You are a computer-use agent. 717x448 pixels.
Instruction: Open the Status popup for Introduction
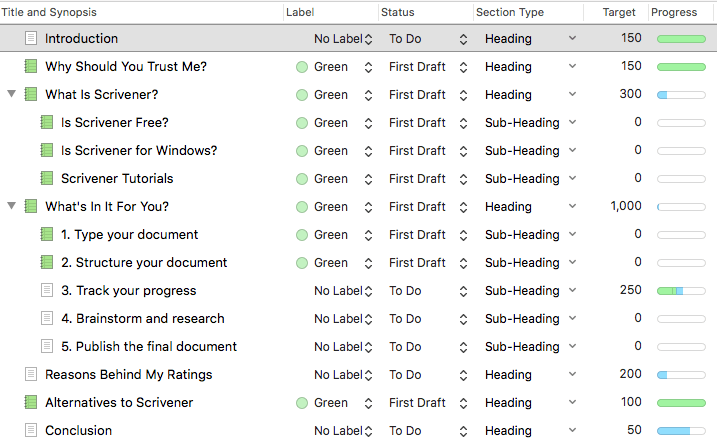[463, 39]
